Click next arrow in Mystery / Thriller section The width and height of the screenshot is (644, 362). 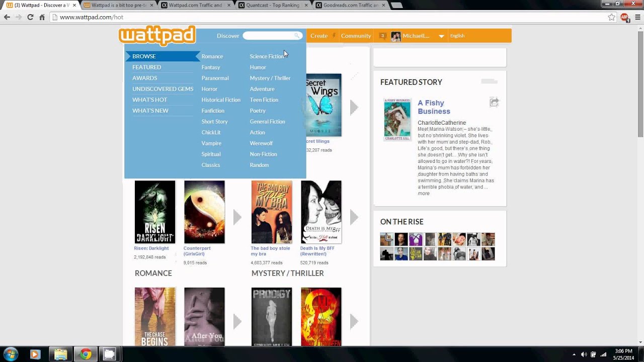point(354,321)
